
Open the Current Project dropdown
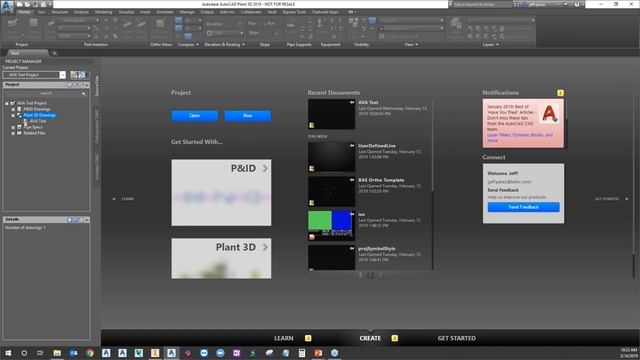coord(62,75)
